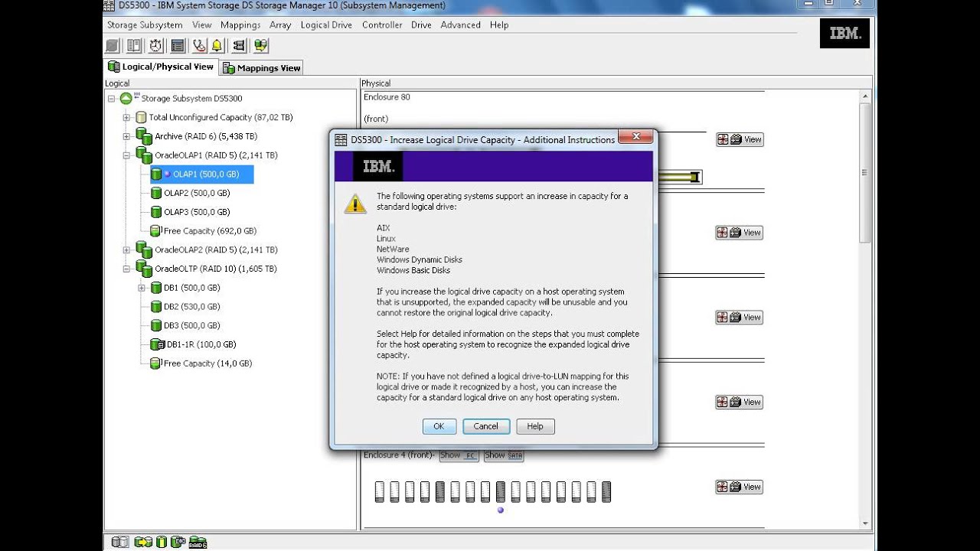Click the RAID 6 status bar icon
Viewport: 980px width, 551px height.
point(198,542)
